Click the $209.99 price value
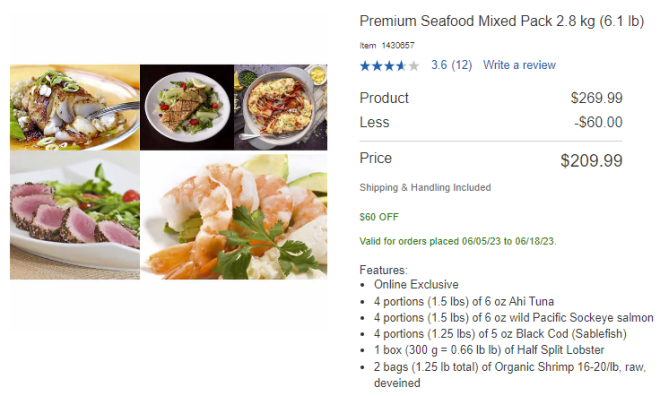 click(x=591, y=160)
